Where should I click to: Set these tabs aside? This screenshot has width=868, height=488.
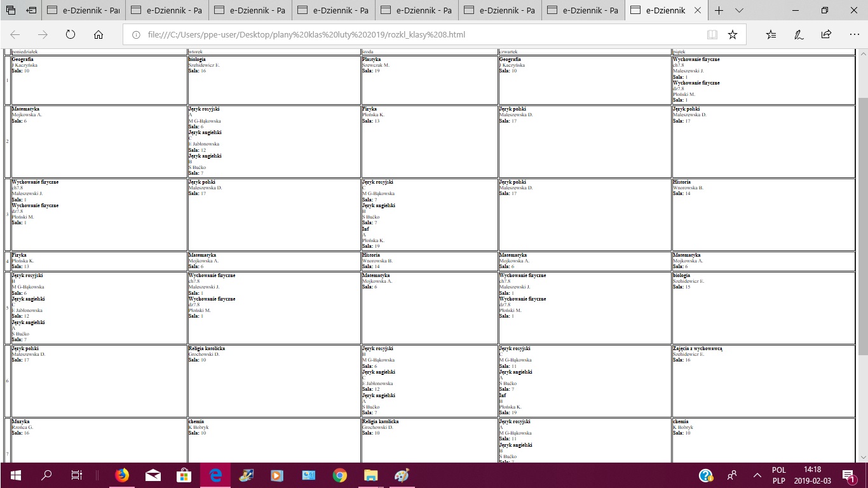tap(31, 11)
